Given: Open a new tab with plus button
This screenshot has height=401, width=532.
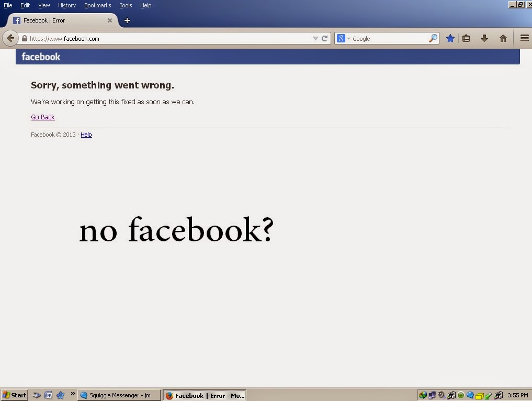Looking at the screenshot, I should (127, 21).
